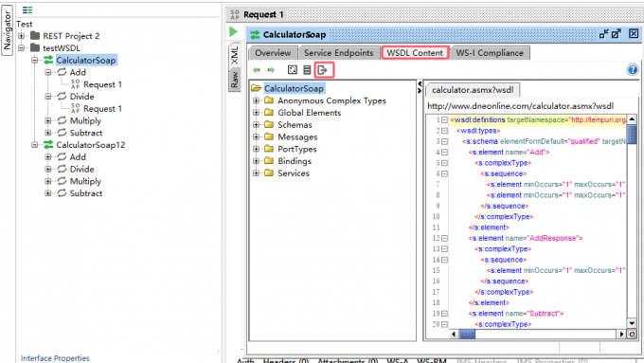Click the s:element name="Subtract" line
644x363 pixels.
[x=516, y=314]
